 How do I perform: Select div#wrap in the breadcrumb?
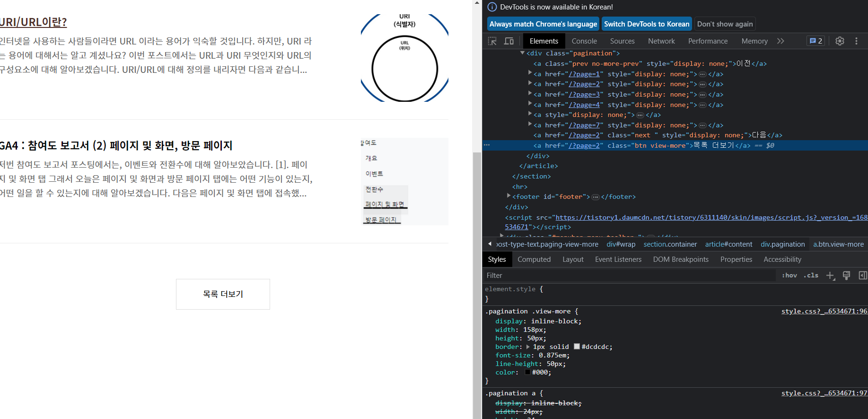coord(621,244)
